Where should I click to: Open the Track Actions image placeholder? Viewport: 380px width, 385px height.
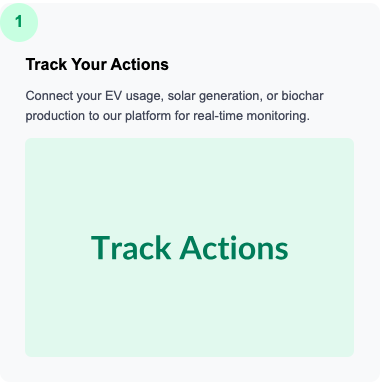pos(189,247)
